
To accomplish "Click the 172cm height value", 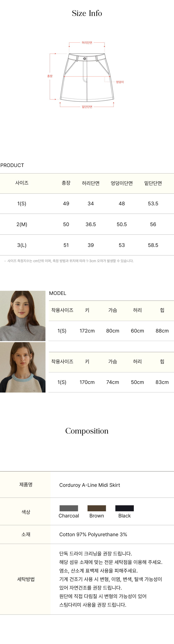I will [x=87, y=331].
